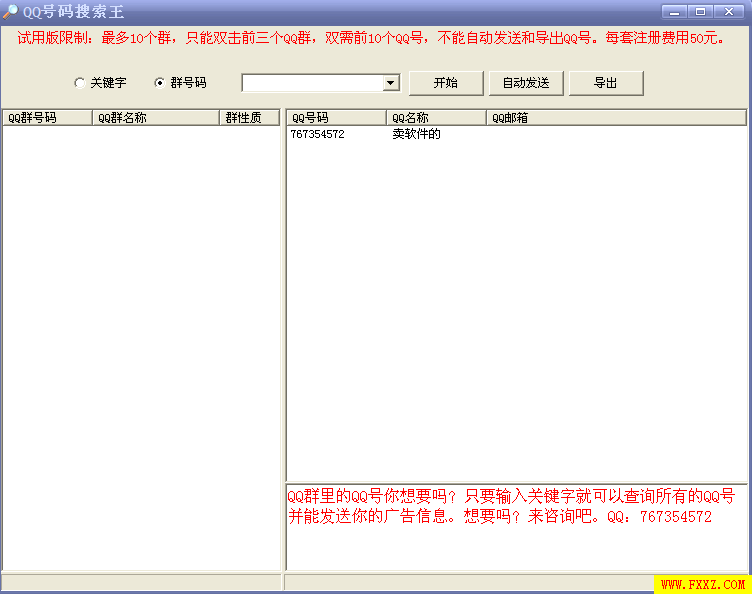Screen dimensions: 752x594
Task: Close the QQ号码搜索王 window
Action: click(x=729, y=11)
